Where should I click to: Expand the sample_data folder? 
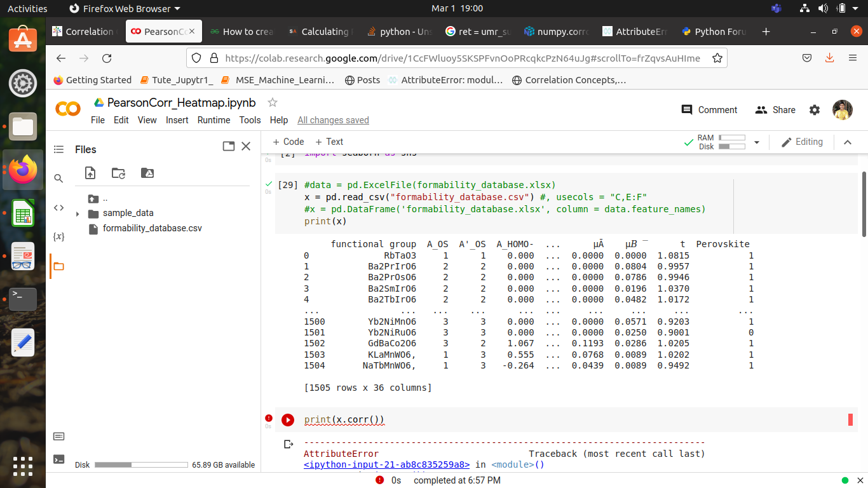[x=78, y=213]
